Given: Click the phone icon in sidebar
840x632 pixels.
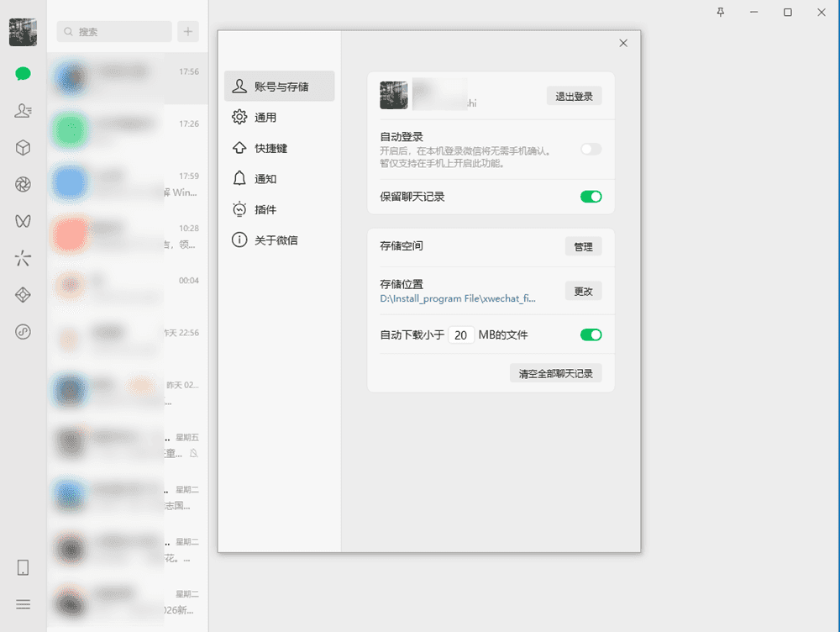Looking at the screenshot, I should point(23,567).
